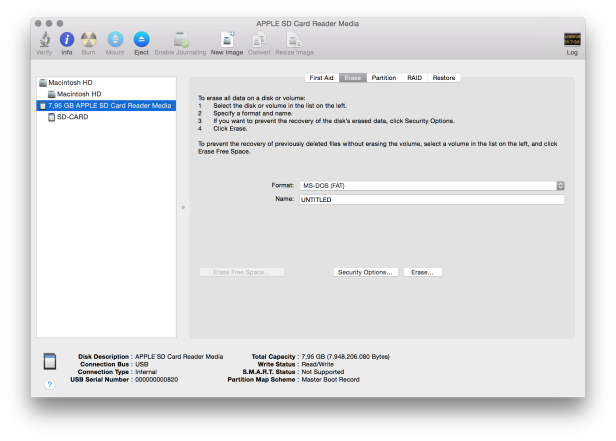The width and height of the screenshot is (616, 441).
Task: Click the Enable Journaling icon
Action: tap(181, 39)
